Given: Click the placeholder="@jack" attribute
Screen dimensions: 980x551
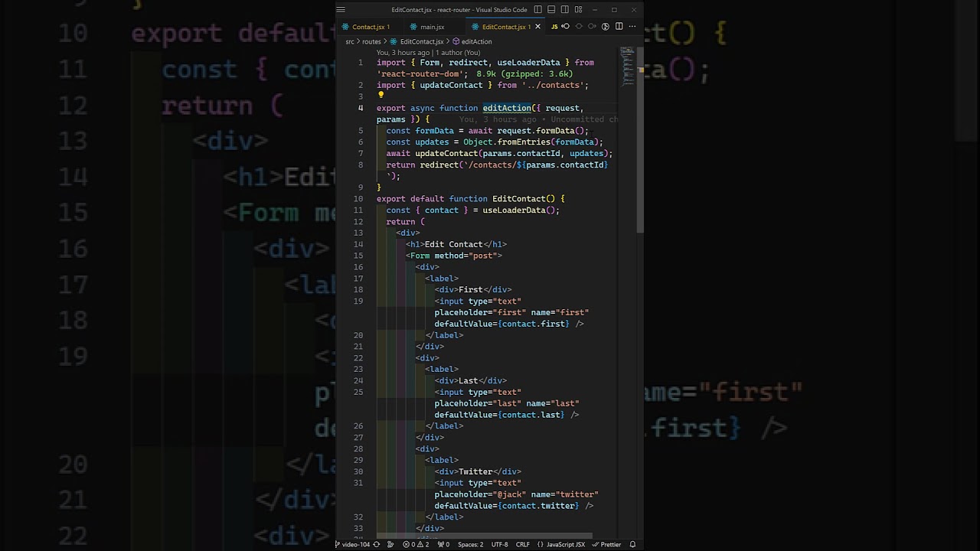Looking at the screenshot, I should coord(480,494).
